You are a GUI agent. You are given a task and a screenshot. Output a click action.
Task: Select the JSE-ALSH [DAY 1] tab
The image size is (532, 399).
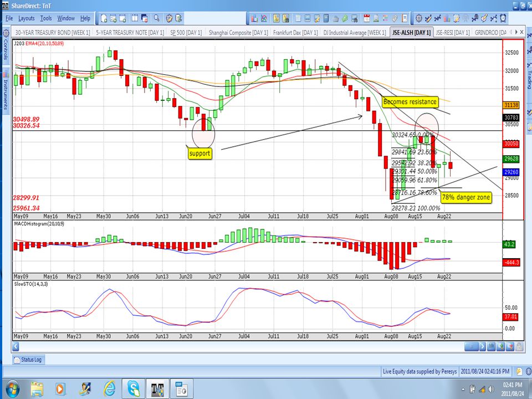pos(412,33)
